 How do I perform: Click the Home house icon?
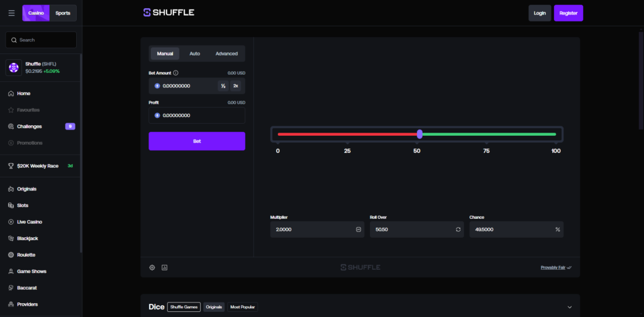11,94
